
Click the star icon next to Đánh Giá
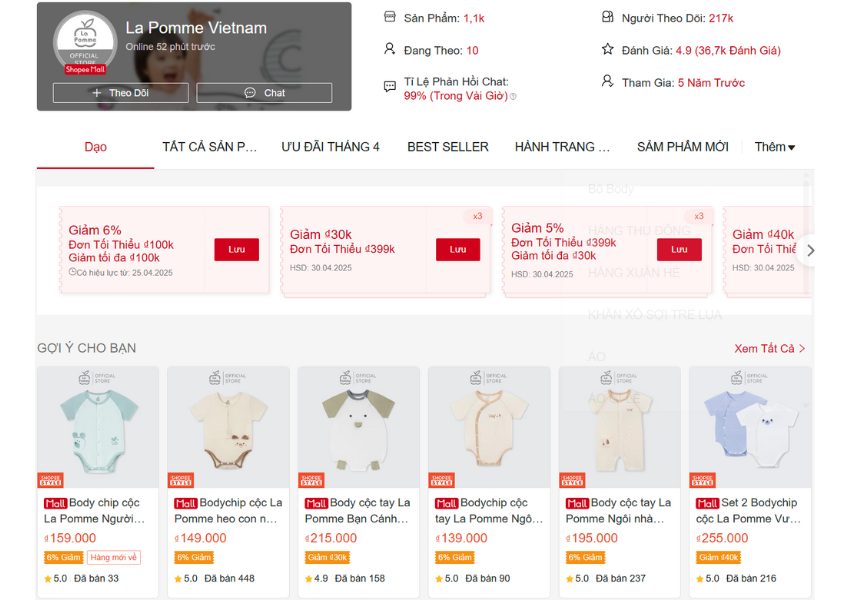click(x=608, y=49)
